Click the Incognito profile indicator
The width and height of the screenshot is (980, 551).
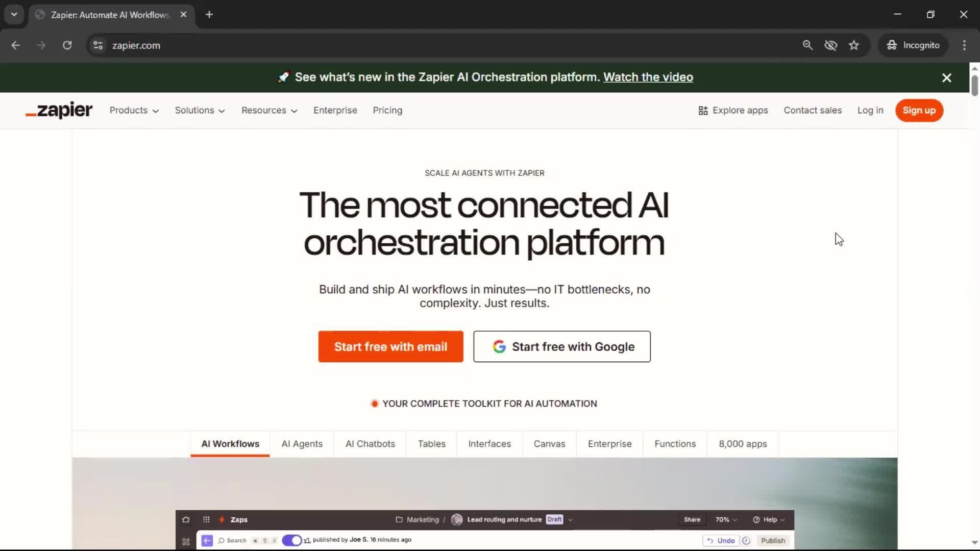[x=913, y=45]
